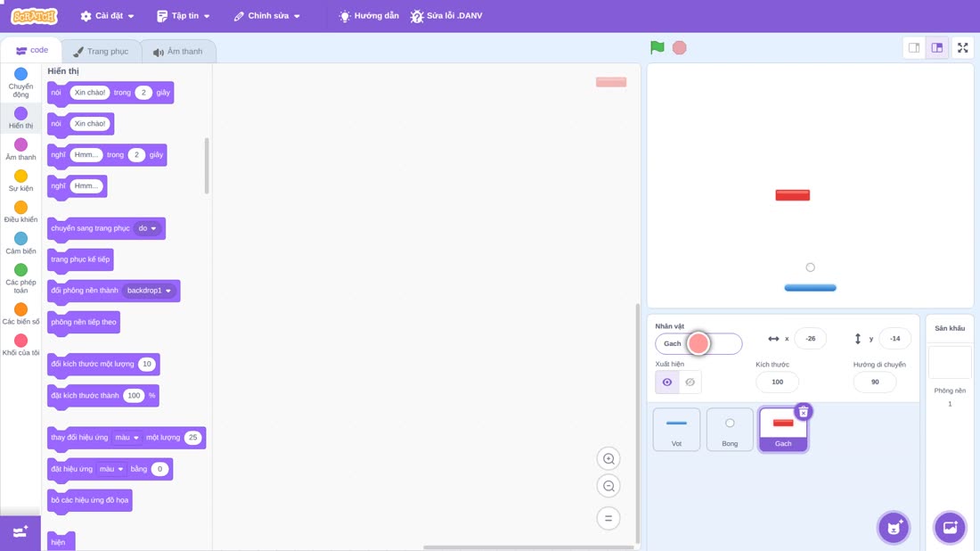The width and height of the screenshot is (980, 551).
Task: Click the green flag to run
Action: 657,47
